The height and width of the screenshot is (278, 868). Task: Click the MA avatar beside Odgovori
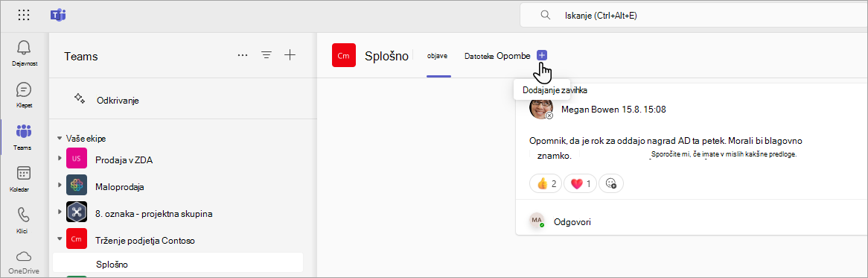(537, 221)
